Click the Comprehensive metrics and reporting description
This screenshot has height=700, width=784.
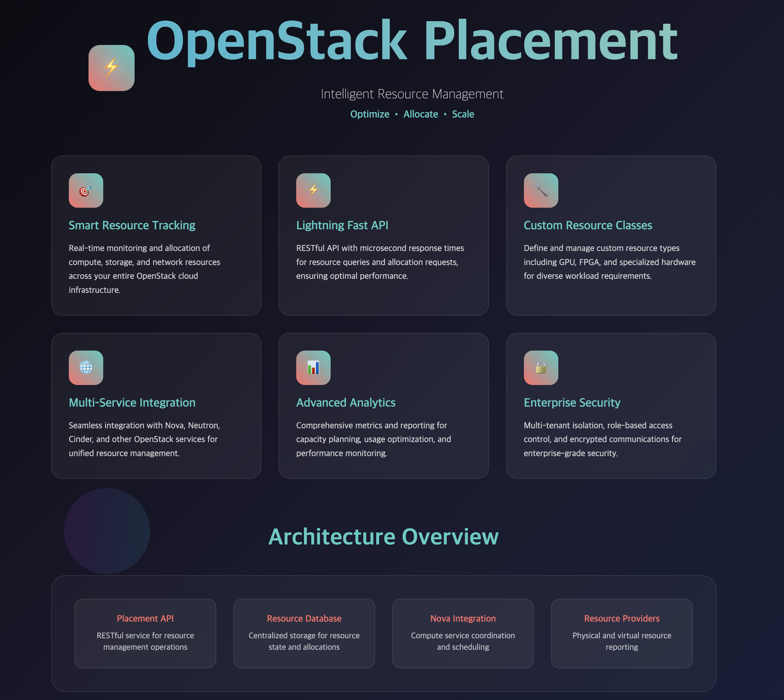point(373,439)
